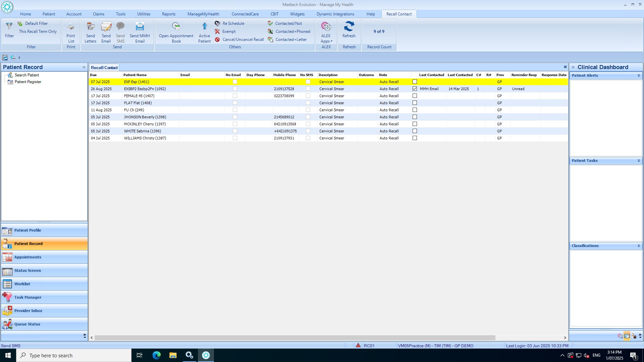Click the Send MMH Email icon
The height and width of the screenshot is (362, 644).
tap(140, 26)
